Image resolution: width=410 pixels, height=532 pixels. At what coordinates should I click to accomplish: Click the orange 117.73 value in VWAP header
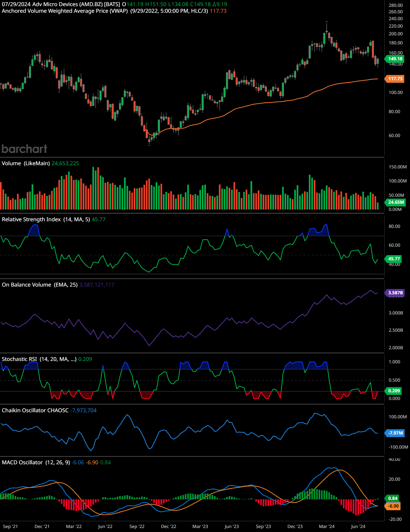218,11
